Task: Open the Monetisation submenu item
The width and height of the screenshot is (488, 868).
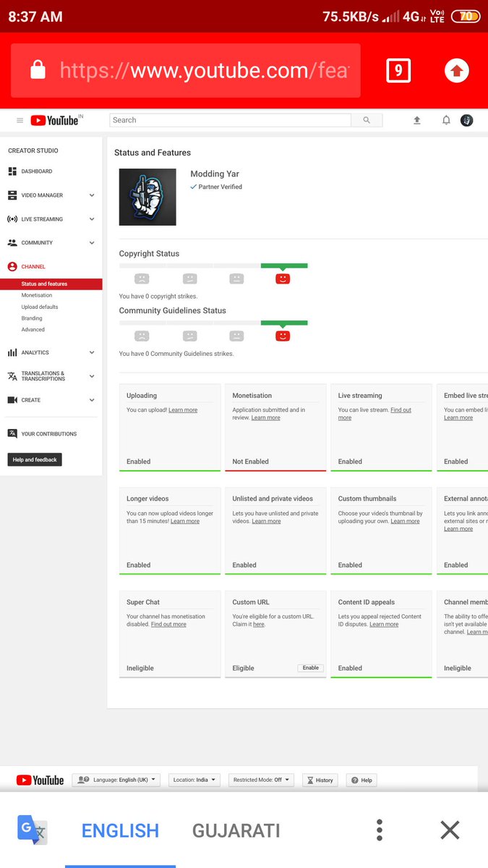Action: click(x=37, y=295)
